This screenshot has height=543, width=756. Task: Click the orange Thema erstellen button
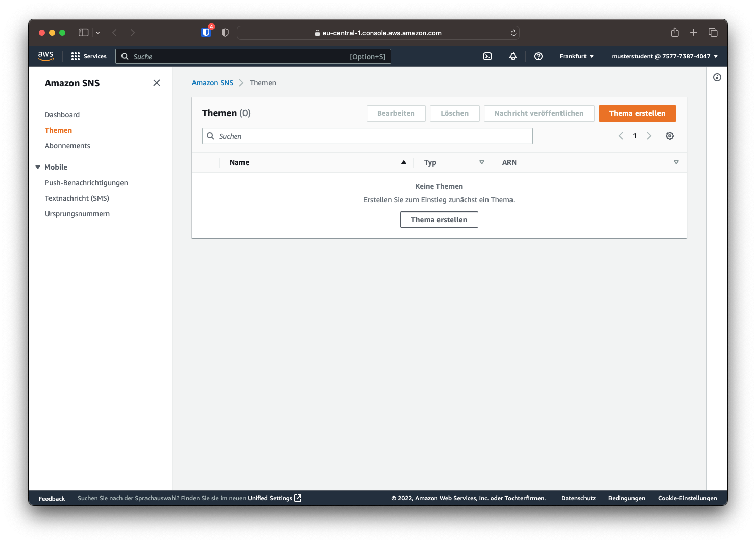637,113
